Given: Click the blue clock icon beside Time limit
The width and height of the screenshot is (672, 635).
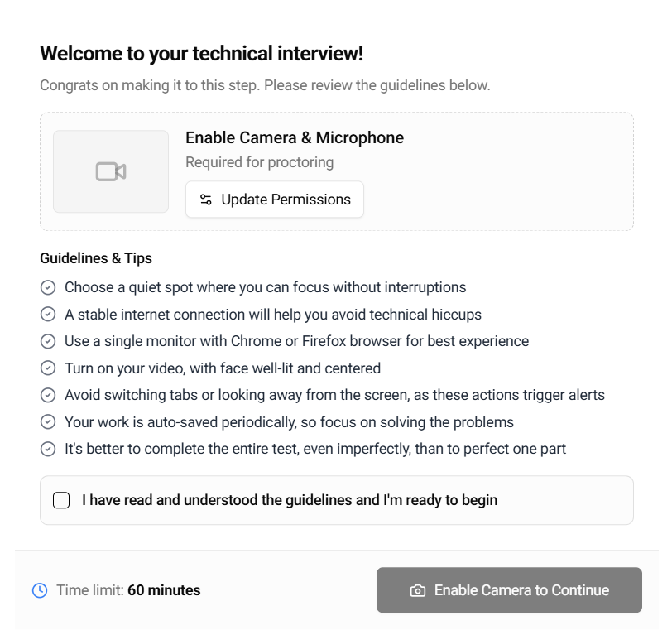Looking at the screenshot, I should pyautogui.click(x=40, y=590).
